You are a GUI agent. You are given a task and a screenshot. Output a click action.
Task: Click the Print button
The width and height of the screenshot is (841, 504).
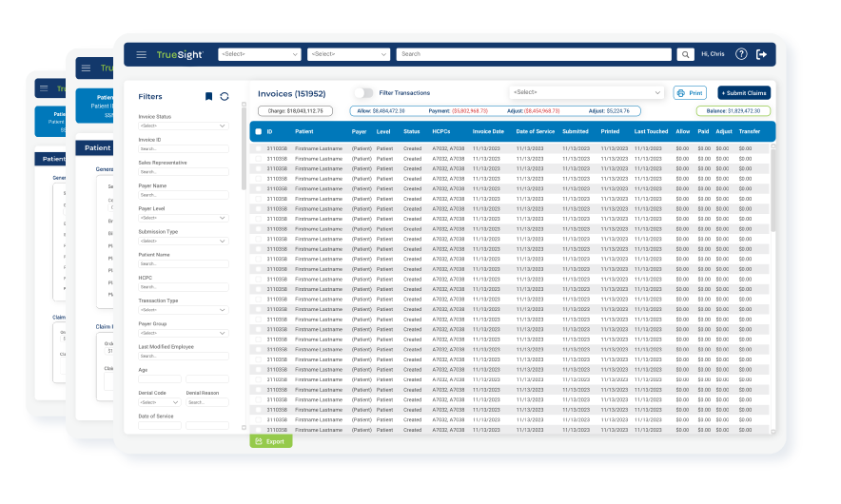pos(690,93)
